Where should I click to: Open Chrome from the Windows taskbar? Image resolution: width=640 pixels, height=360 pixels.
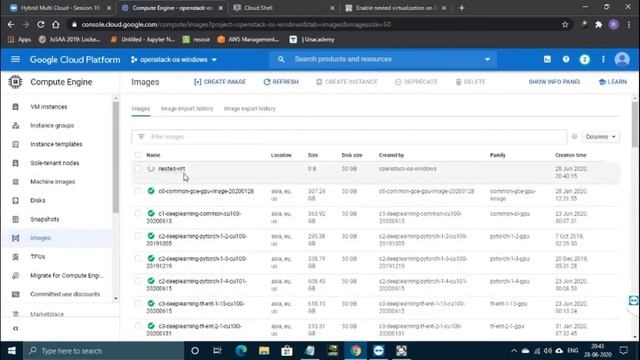click(x=356, y=351)
